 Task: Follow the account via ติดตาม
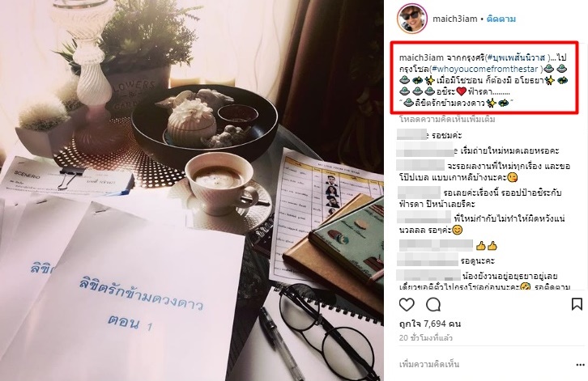501,19
